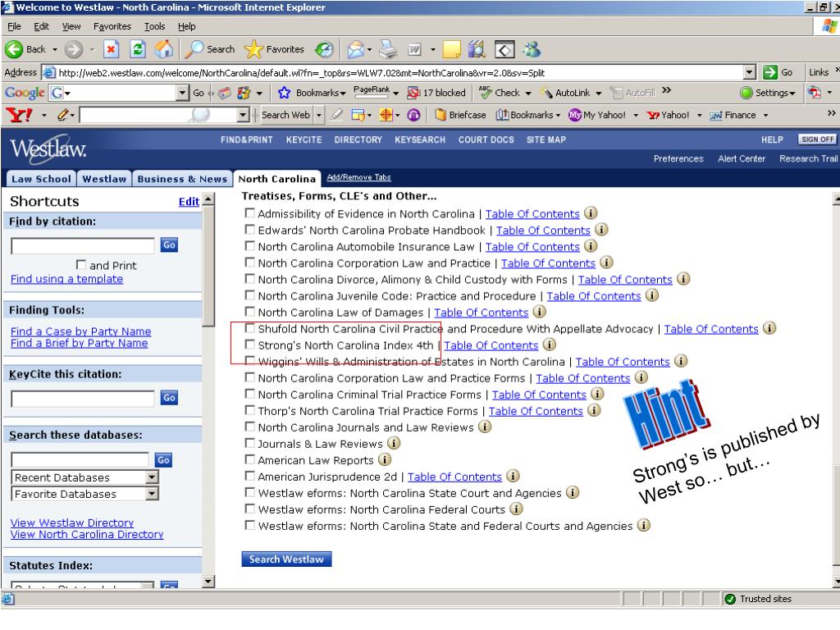Show info for American Law Reports
Screen dimensions: 840x630
pyautogui.click(x=385, y=459)
